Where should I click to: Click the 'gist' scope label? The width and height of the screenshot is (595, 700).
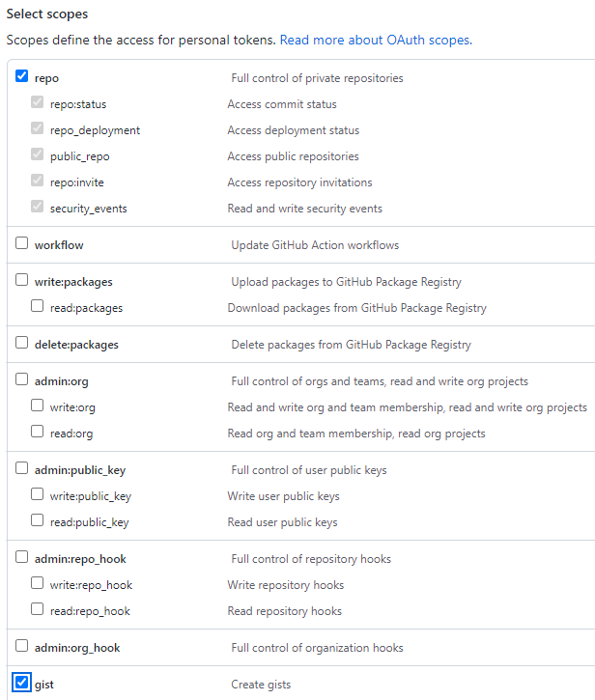pos(44,685)
